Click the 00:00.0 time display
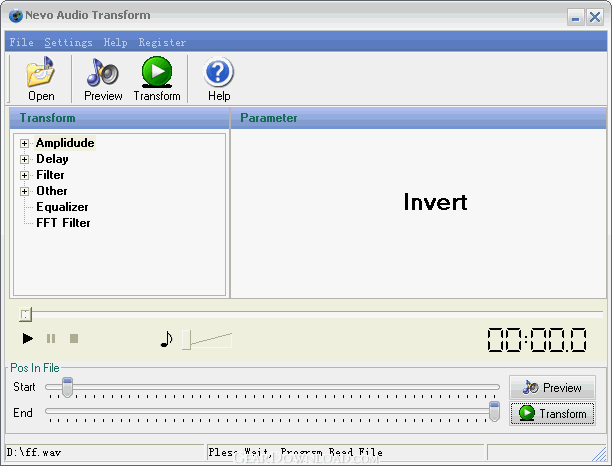Screen dimensions: 612x466 pyautogui.click(x=537, y=340)
